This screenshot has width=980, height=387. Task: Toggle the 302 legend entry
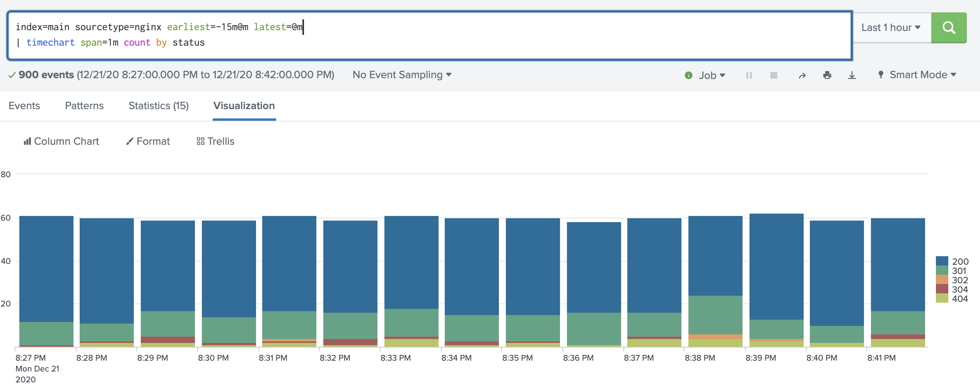coord(952,280)
